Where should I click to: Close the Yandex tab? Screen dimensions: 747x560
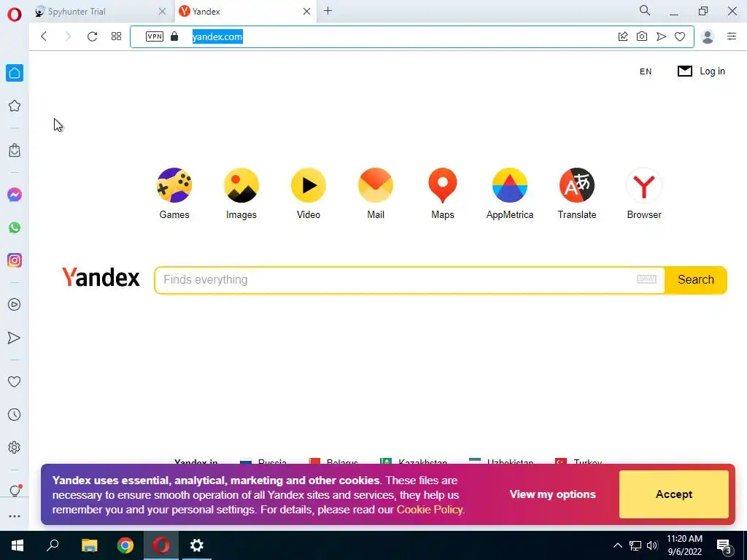tap(307, 12)
